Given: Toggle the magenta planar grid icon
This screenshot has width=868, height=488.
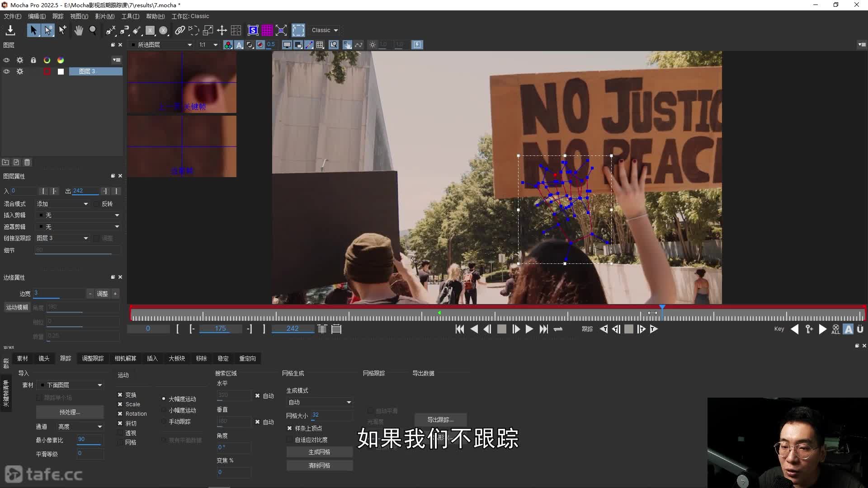Looking at the screenshot, I should tap(267, 30).
